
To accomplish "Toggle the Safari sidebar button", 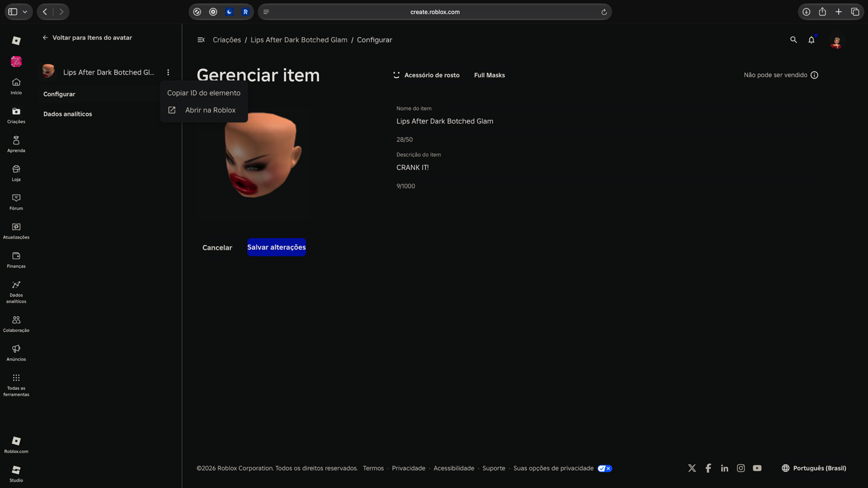I will [12, 12].
